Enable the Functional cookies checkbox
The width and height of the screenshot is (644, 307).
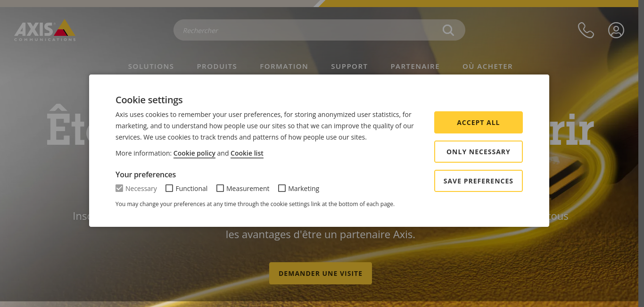point(169,188)
